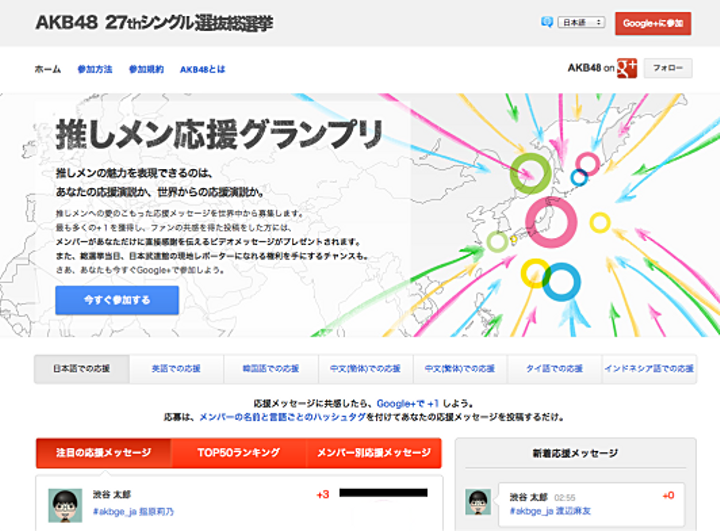Open the ホーム navigation link
Viewport: 720px width, 531px height.
pyautogui.click(x=48, y=69)
